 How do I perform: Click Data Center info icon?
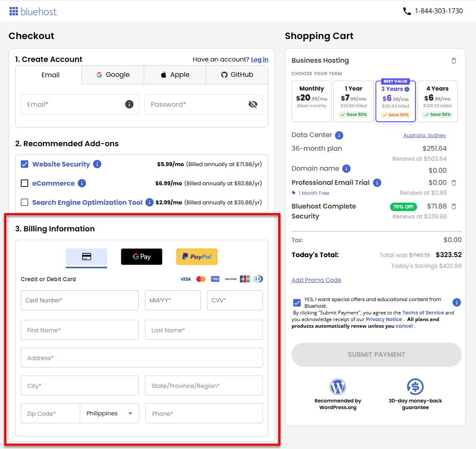click(x=339, y=135)
